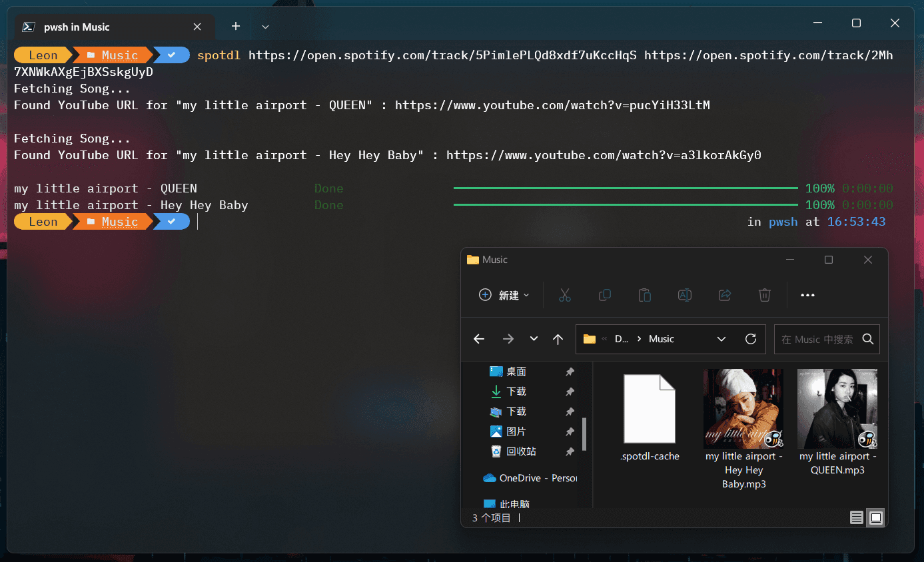The image size is (924, 562).
Task: Click the QUEEN YouTube URL in terminal
Action: pos(552,105)
